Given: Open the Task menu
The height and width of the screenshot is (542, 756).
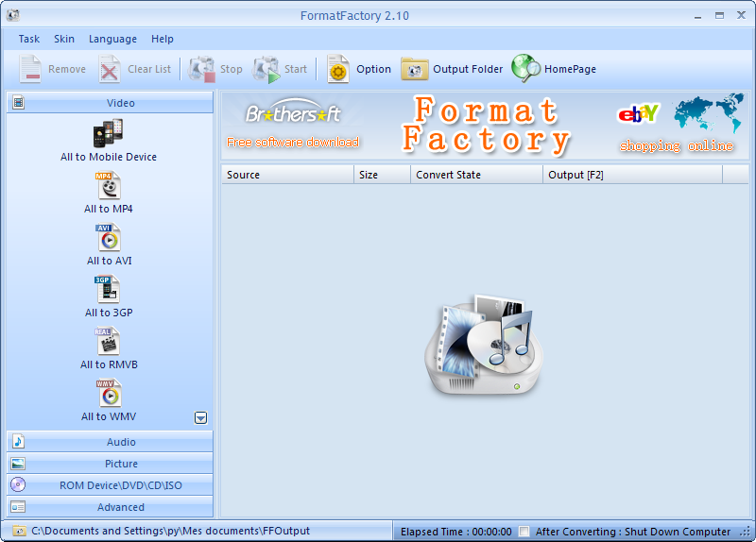Looking at the screenshot, I should (x=29, y=39).
